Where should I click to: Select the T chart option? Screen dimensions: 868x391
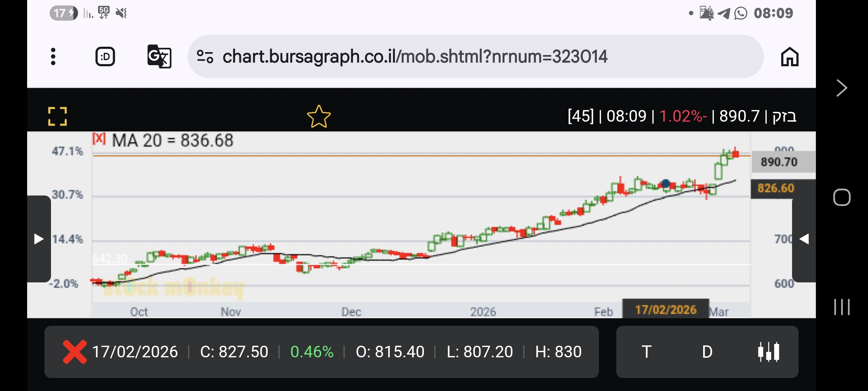[647, 352]
